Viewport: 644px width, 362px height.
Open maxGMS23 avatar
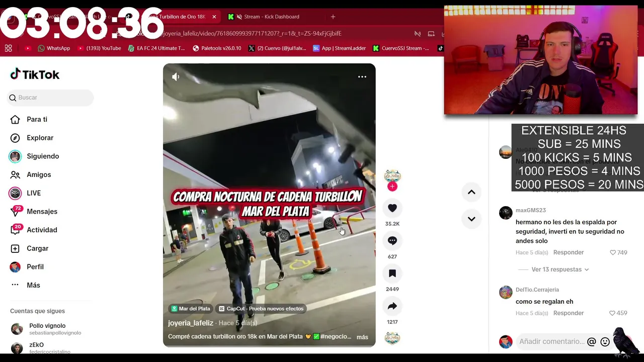506,213
